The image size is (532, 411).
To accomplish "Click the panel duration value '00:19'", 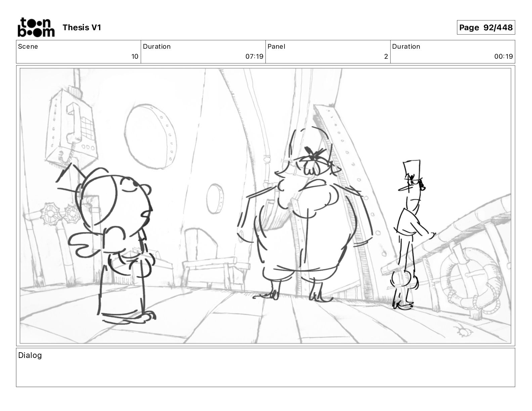I will point(503,56).
